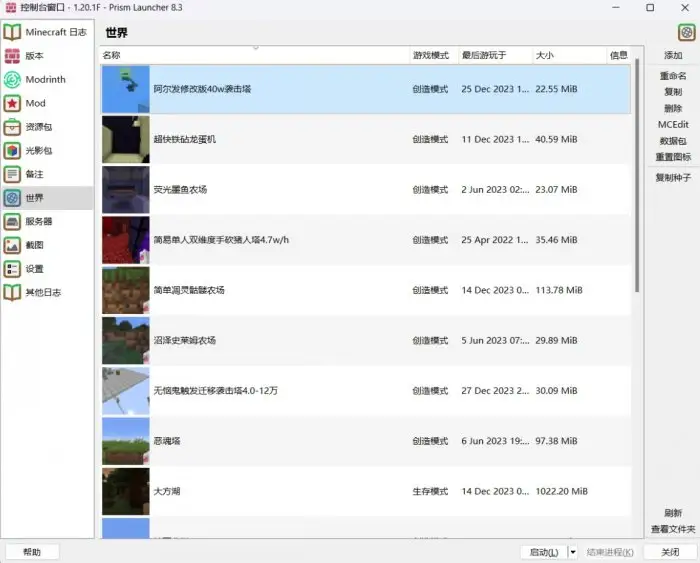Image resolution: width=700 pixels, height=563 pixels.
Task: Open the 版本 page icon in sidebar
Action: 12,56
